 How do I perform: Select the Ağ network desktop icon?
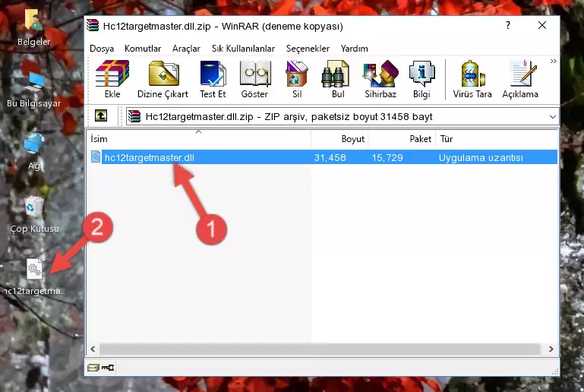34,152
